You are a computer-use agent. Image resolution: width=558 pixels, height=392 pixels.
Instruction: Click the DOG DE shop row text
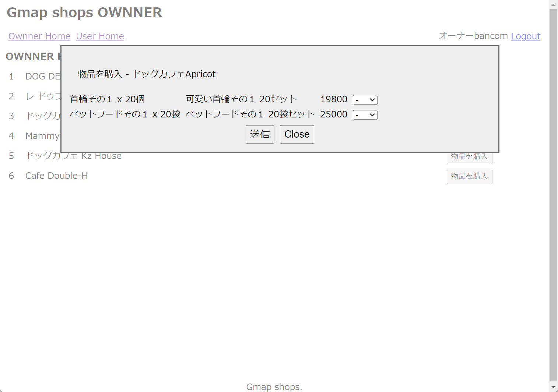click(x=43, y=76)
